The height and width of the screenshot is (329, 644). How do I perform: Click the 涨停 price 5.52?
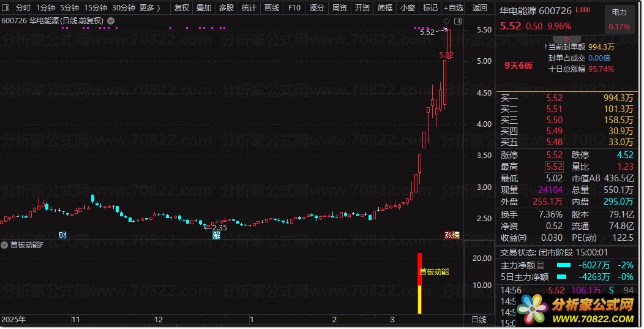tap(554, 155)
